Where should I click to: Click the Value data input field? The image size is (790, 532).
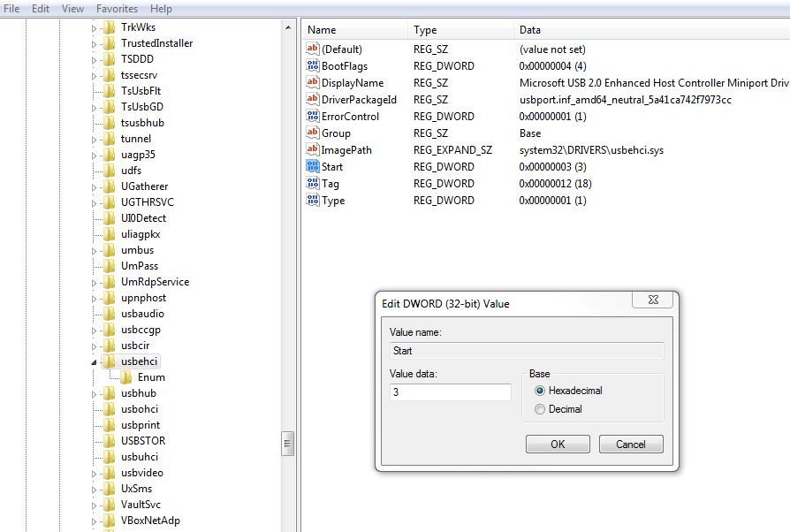coord(450,391)
